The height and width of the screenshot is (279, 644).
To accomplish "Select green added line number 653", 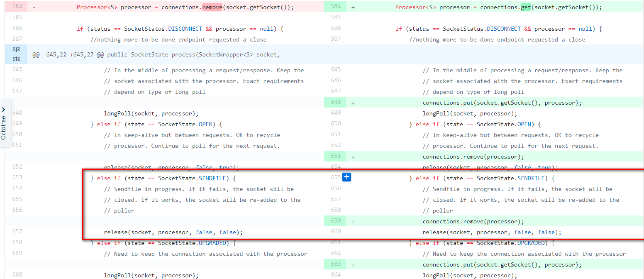I will tap(336, 157).
